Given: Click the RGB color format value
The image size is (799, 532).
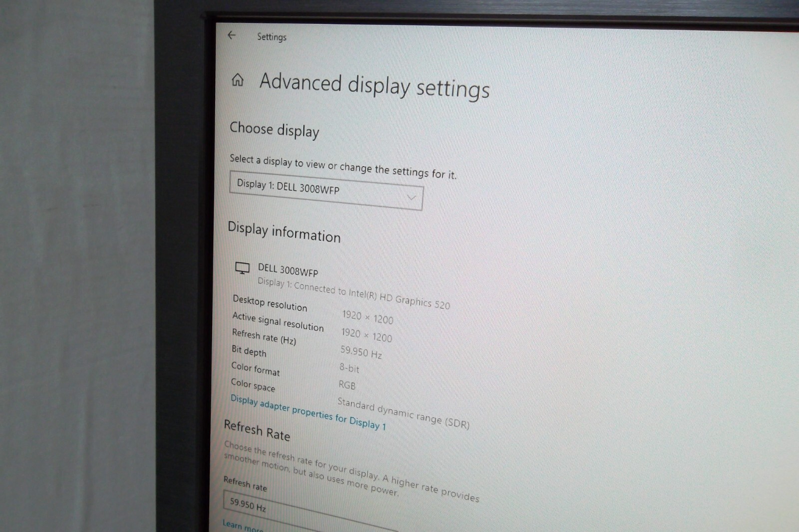Looking at the screenshot, I should pos(347,385).
